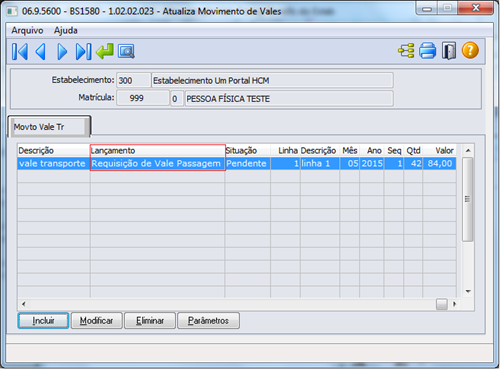This screenshot has height=373, width=500.
Task: Click the green Go To arrow icon
Action: (105, 51)
